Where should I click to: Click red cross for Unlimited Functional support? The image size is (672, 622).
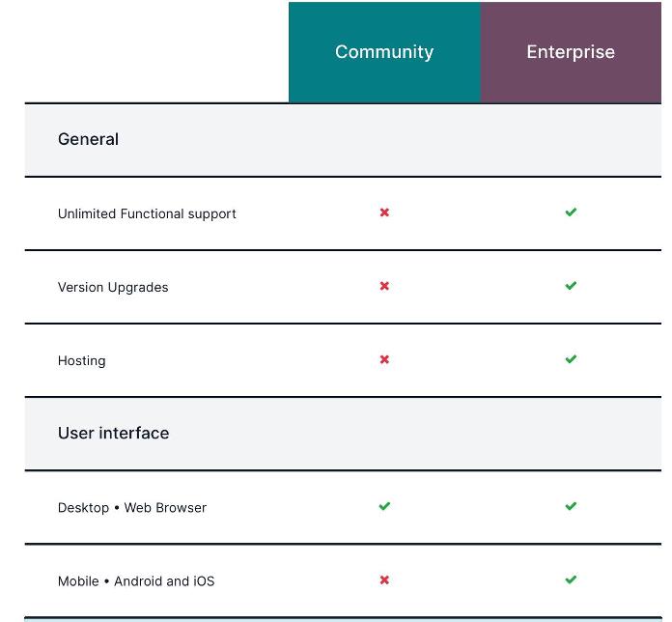(x=384, y=212)
